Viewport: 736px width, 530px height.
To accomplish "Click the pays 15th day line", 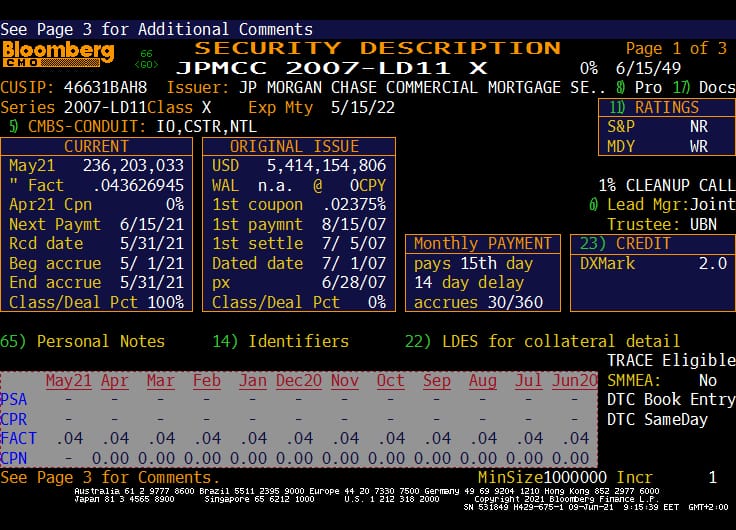I will (473, 263).
